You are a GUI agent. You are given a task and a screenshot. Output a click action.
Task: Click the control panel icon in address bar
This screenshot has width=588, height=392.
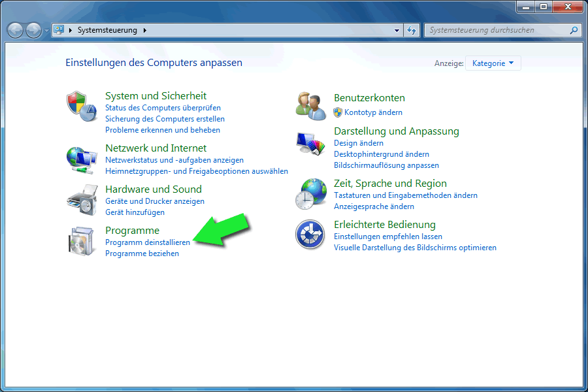tap(59, 29)
